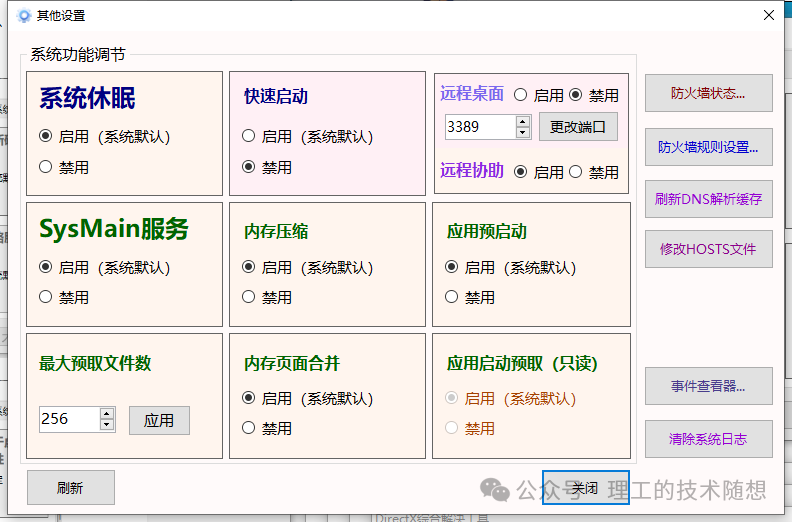Screen dimensions: 792x522
Task: Click the gear icon in the 其他设置 title bar
Action: pyautogui.click(x=24, y=15)
